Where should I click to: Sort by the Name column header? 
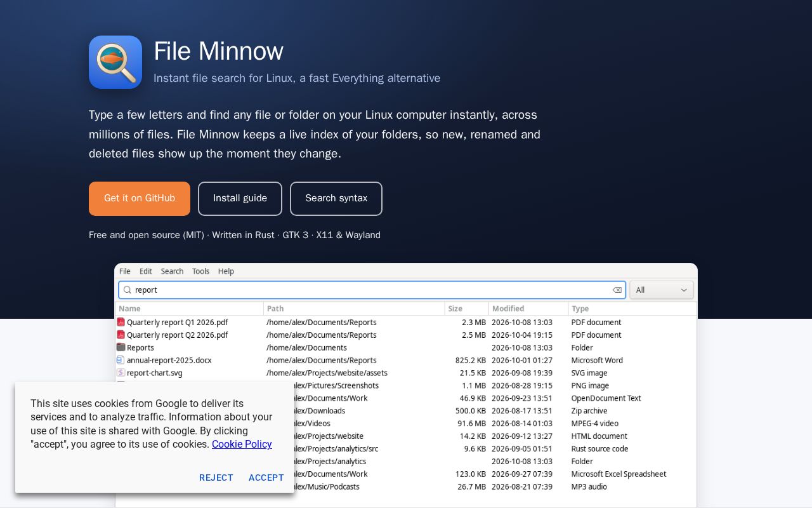click(x=190, y=309)
